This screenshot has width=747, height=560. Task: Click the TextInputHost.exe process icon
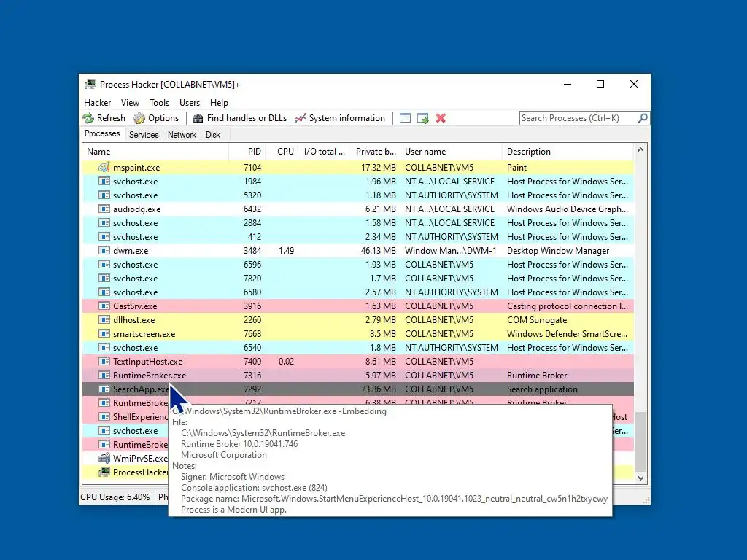104,361
